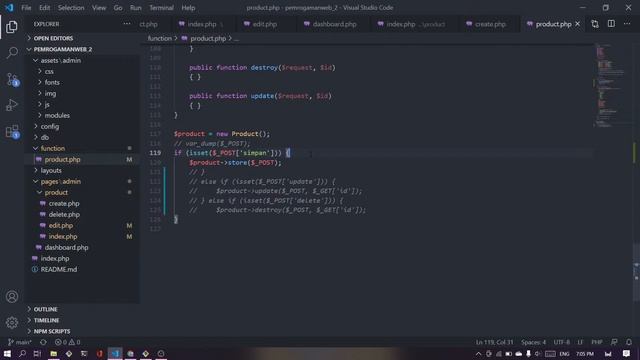The height and width of the screenshot is (360, 640).
Task: Open the Extensions view
Action: pyautogui.click(x=12, y=131)
